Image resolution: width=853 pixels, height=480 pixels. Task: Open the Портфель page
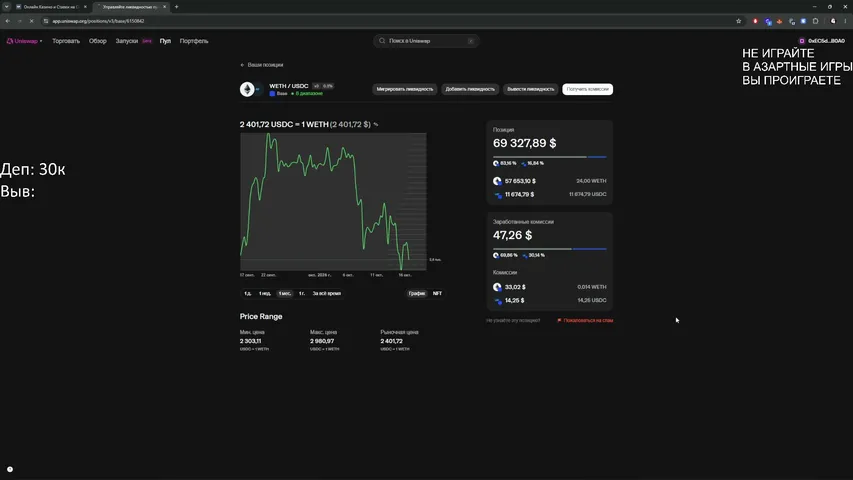click(x=194, y=41)
